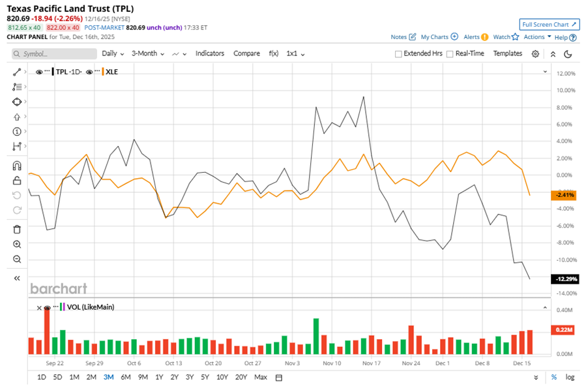
Task: Select the arrow marker tool
Action: 17,117
